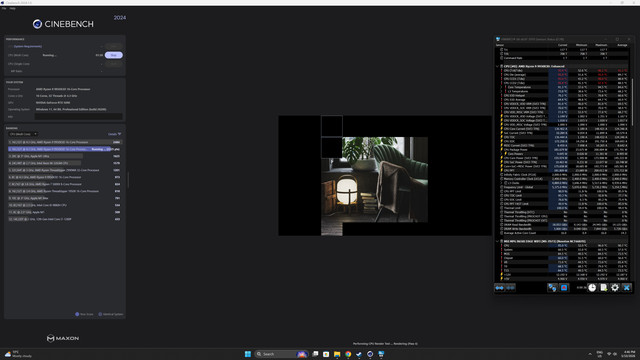This screenshot has width=640, height=360.
Task: Click the Sensor column header in HWiNFO
Action: click(x=500, y=45)
